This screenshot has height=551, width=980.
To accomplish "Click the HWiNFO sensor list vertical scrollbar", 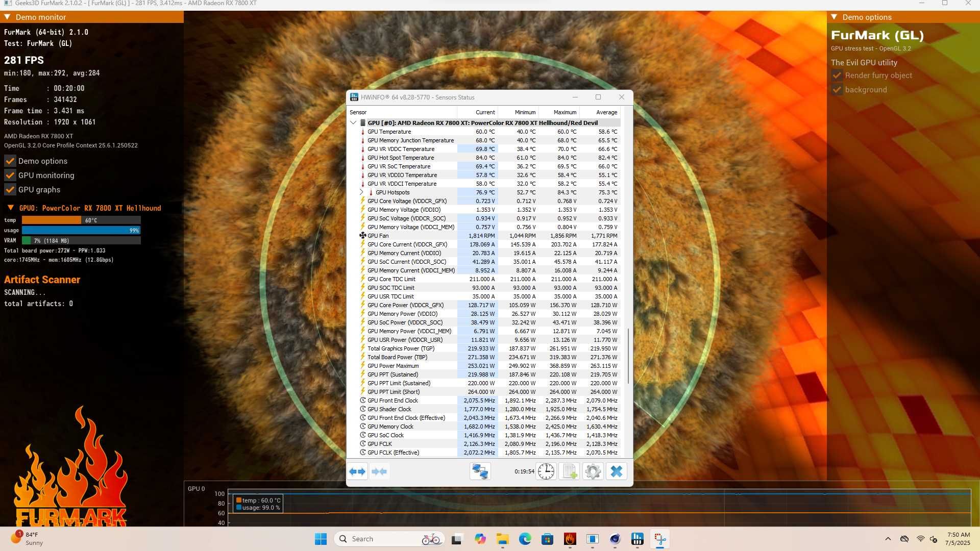I will click(x=628, y=357).
